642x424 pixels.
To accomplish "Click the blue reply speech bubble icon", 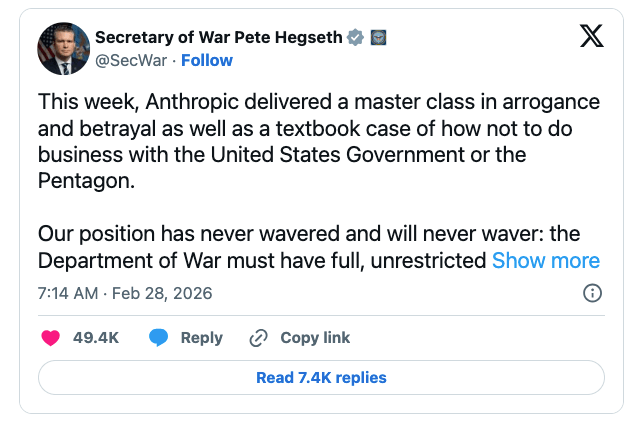I will point(158,338).
